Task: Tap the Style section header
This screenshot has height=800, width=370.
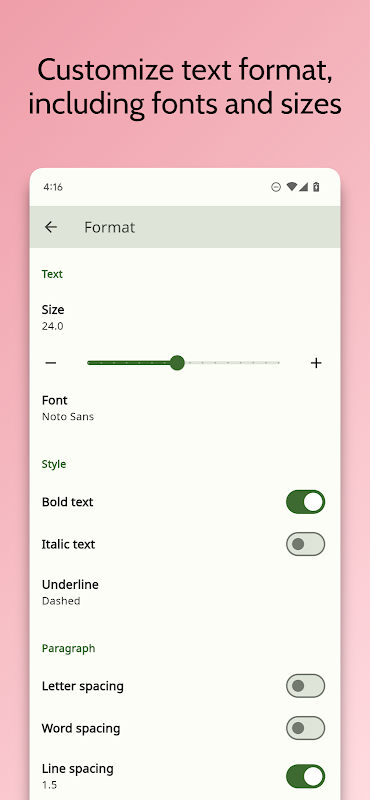Action: [x=54, y=464]
